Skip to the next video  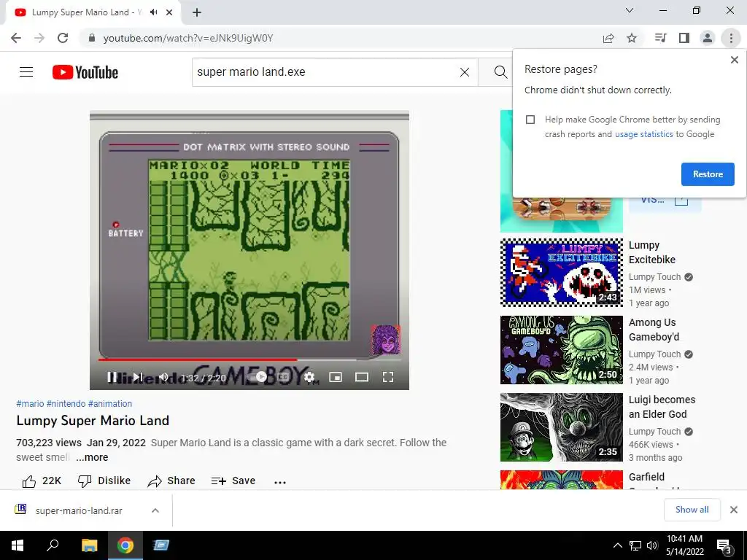pos(138,377)
